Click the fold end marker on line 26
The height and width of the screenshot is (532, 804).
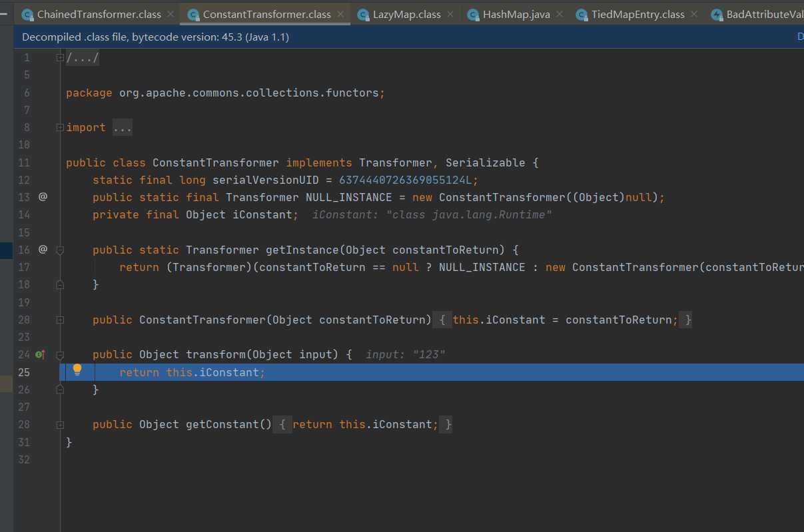pyautogui.click(x=60, y=390)
